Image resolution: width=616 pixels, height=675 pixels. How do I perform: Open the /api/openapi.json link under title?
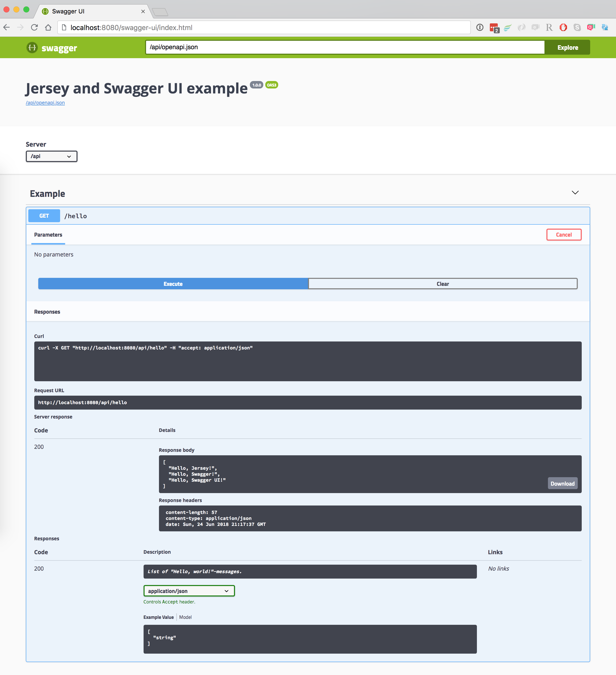point(45,103)
